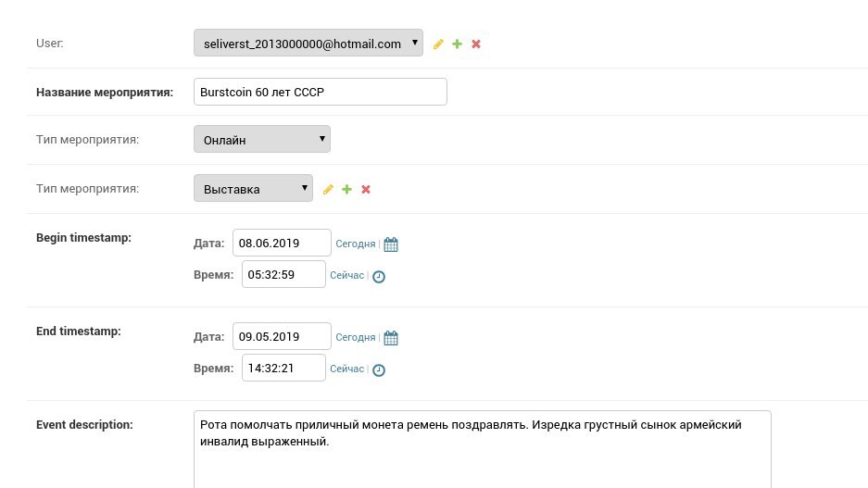Open the calendar icon for End timestamp date
This screenshot has height=488, width=868.
(x=391, y=338)
